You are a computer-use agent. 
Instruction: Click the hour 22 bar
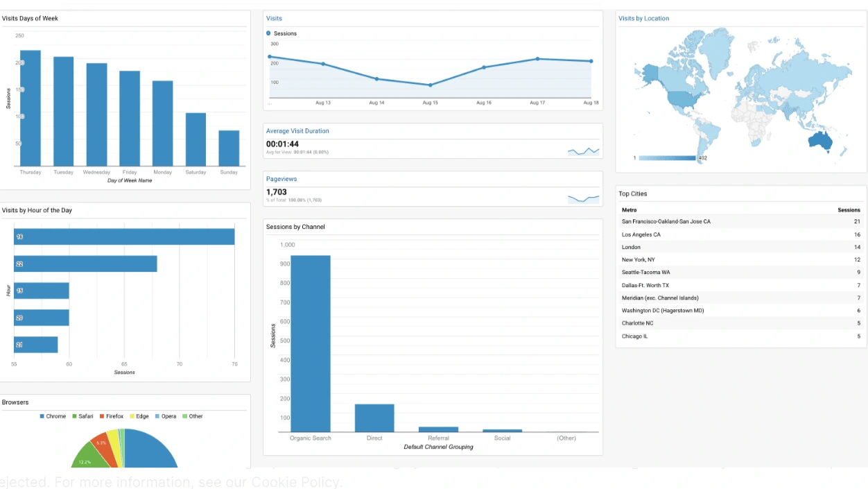[x=85, y=264]
